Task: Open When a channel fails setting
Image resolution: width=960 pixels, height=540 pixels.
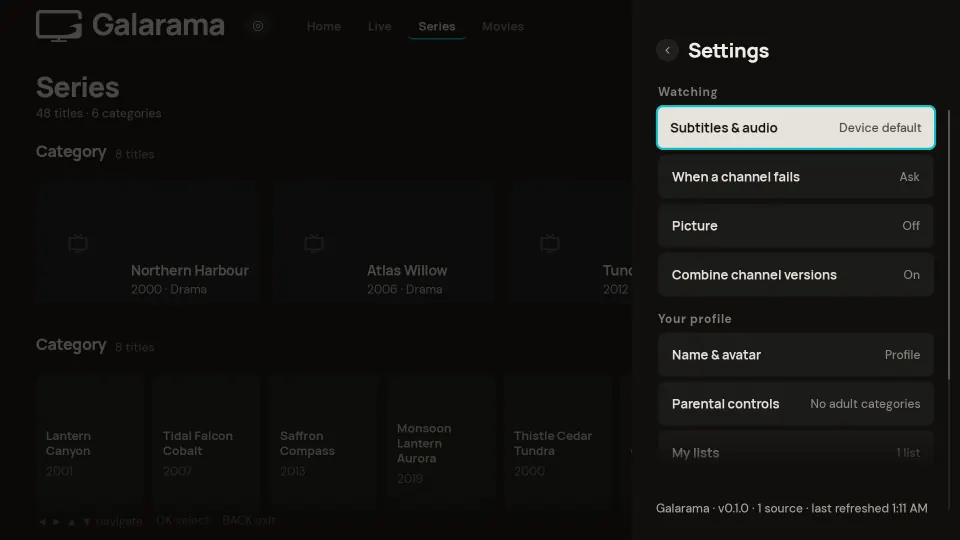Action: point(795,177)
